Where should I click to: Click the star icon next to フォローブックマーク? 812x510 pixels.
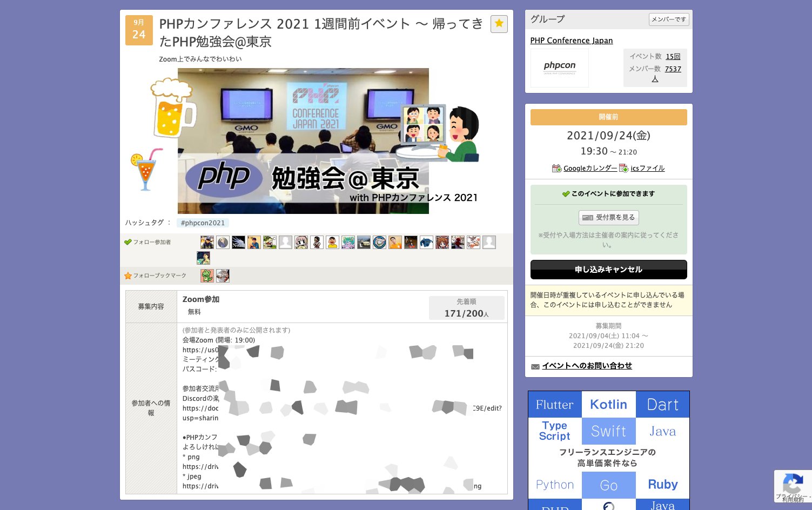pos(127,276)
